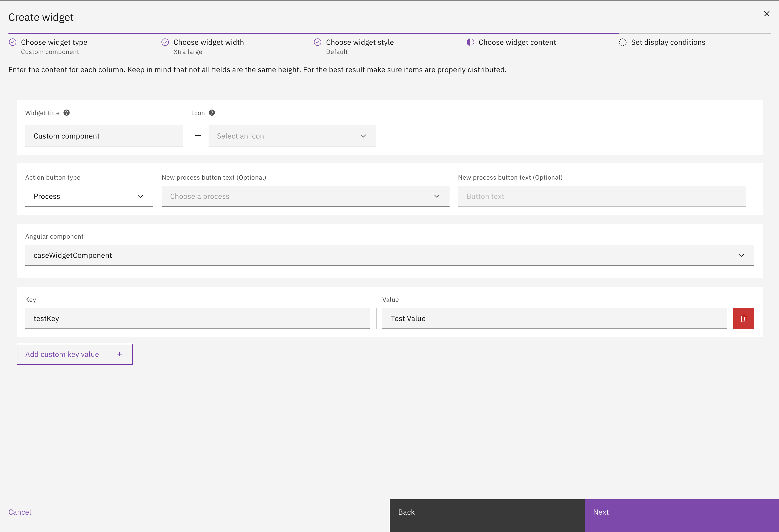Click the Cancel link
779x532 pixels.
[19, 512]
